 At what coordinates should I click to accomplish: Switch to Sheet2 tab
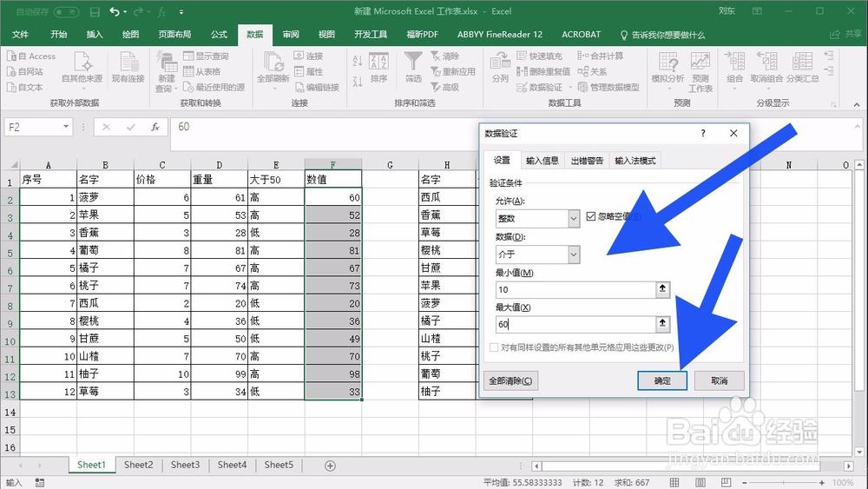(138, 465)
